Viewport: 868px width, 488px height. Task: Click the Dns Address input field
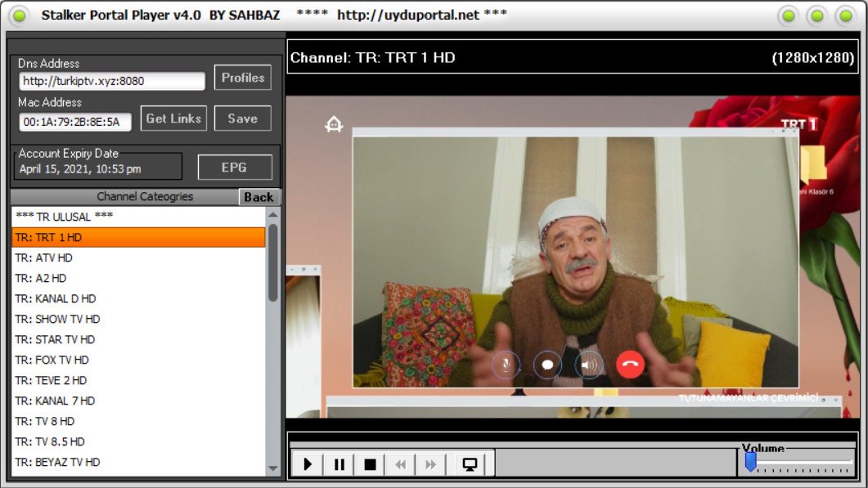pos(112,81)
